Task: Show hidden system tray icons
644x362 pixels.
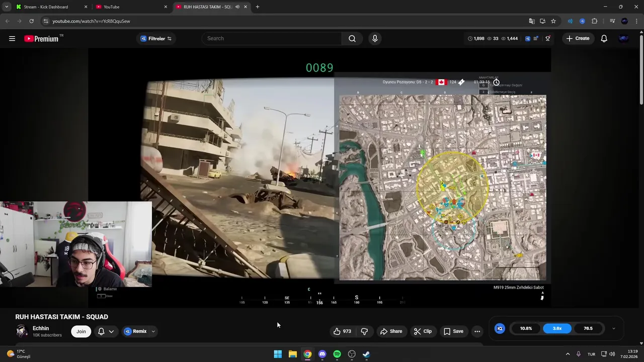Action: 568,354
